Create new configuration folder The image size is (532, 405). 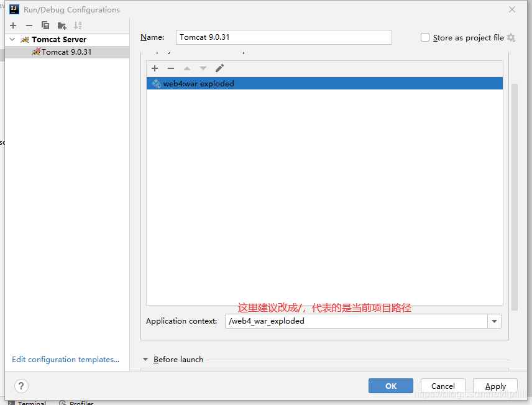coord(62,25)
